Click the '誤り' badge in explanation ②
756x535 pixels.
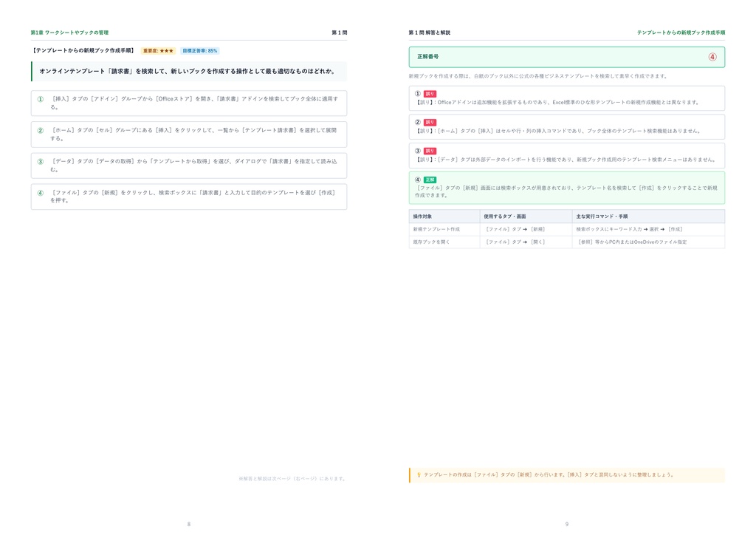coord(430,123)
